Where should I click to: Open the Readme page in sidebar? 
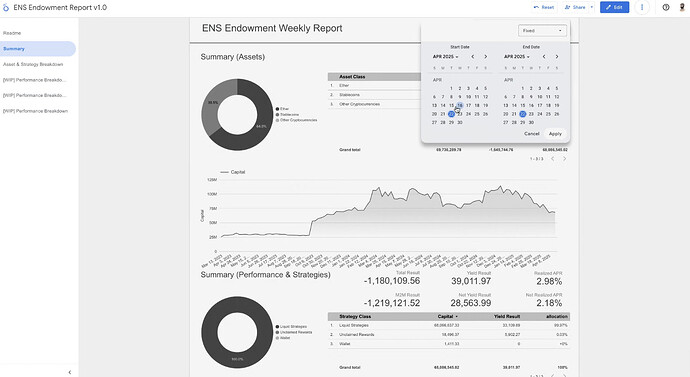[x=12, y=33]
